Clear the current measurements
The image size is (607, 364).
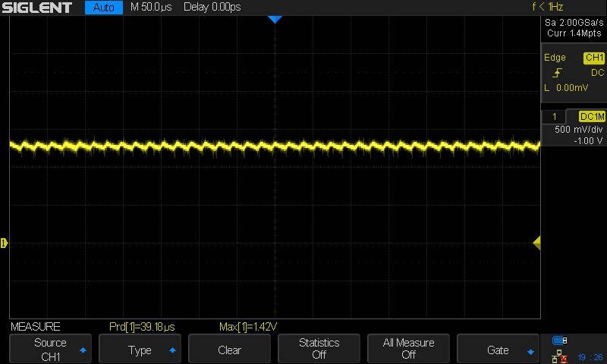tap(229, 349)
